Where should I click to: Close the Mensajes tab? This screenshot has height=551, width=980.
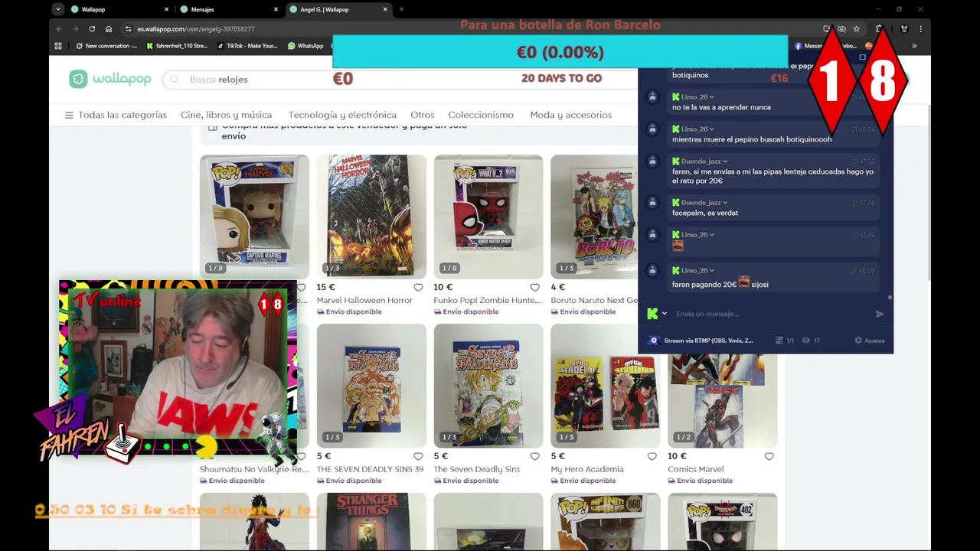pyautogui.click(x=276, y=9)
